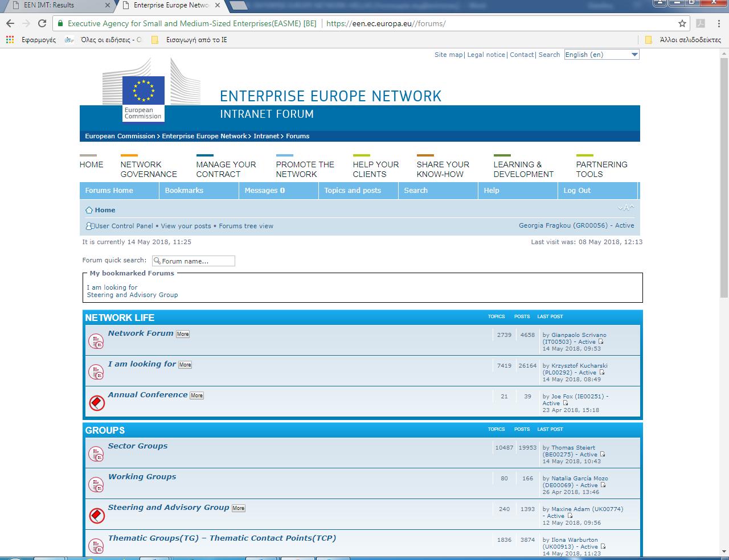This screenshot has width=729, height=560.
Task: Open the NETWORK GOVERNANCE menu
Action: pyautogui.click(x=149, y=169)
